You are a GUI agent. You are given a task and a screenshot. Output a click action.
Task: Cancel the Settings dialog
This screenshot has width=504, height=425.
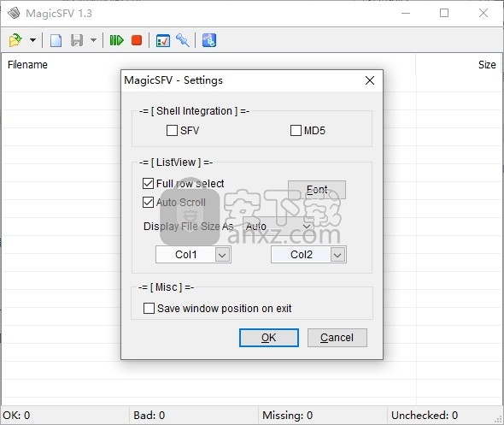[337, 338]
